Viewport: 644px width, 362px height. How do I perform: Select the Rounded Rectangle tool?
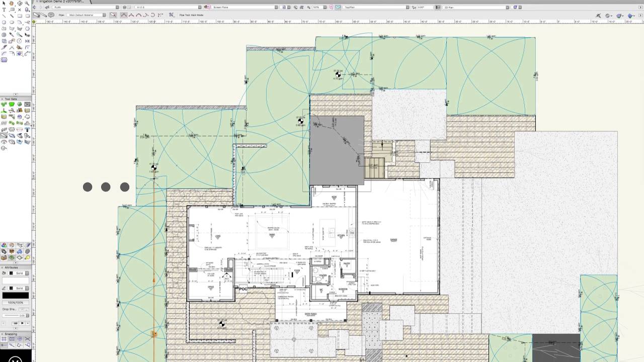tap(27, 16)
